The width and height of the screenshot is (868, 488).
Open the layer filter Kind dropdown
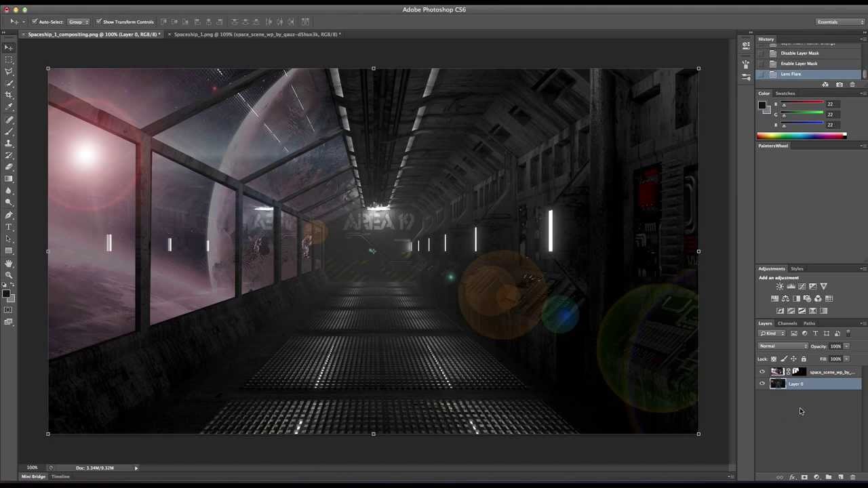(772, 333)
